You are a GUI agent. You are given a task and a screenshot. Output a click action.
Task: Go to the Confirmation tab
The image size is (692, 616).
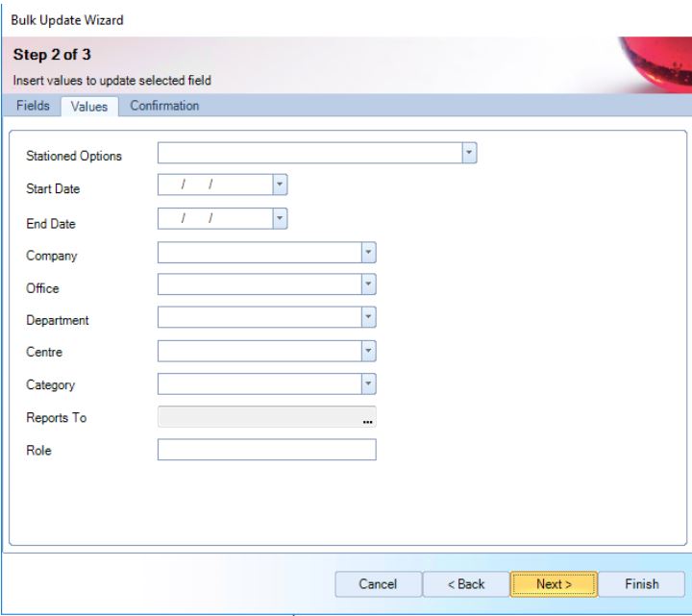pos(164,106)
